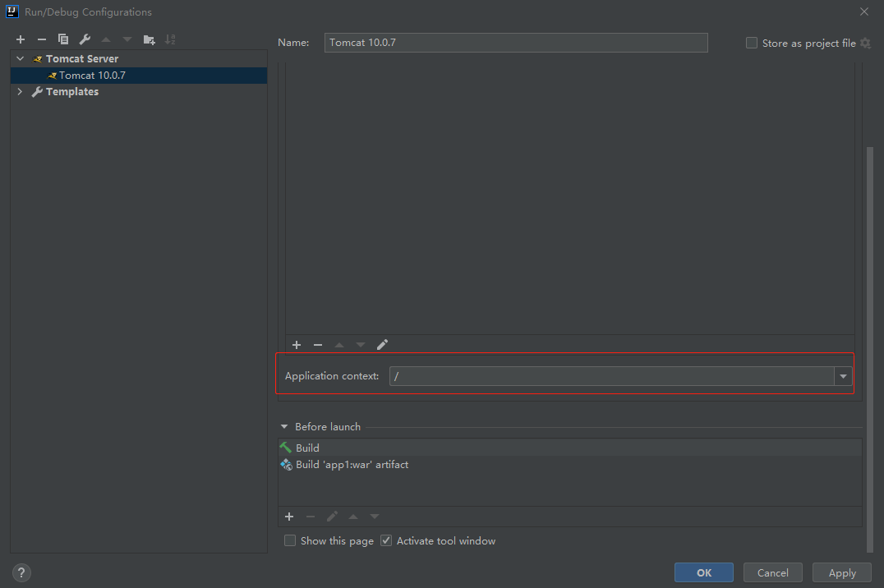Collapse the Tomcat Server tree node

(x=21, y=58)
